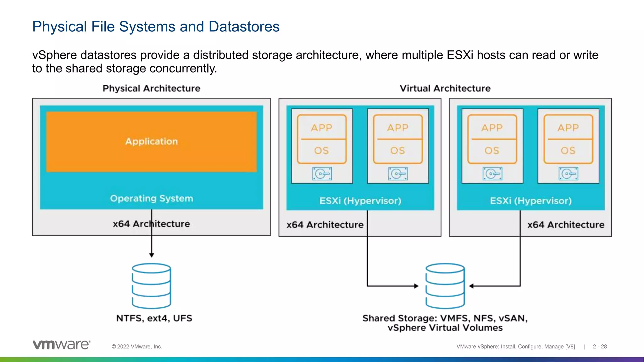The width and height of the screenshot is (644, 362).
Task: Click the third VM's virtual disk icon
Action: pyautogui.click(x=492, y=173)
